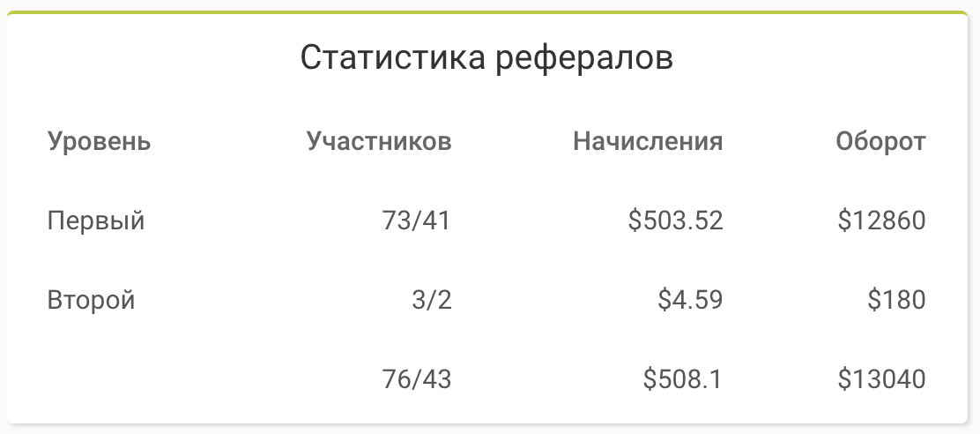Screen dimensions: 980x434
Task: Click the dollar sign in $12860
Action: pyautogui.click(x=844, y=221)
